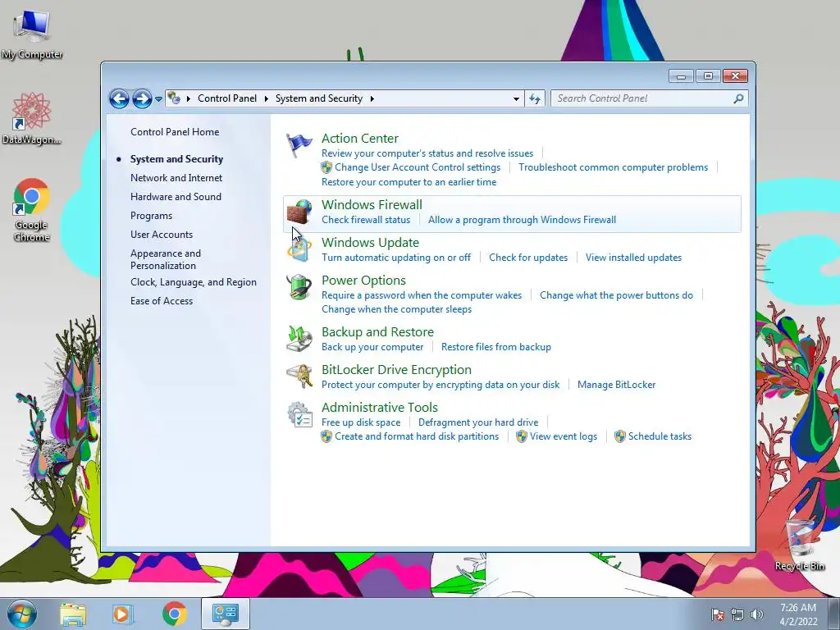Viewport: 840px width, 630px height.
Task: Launch Windows Media Player from taskbar
Action: (x=122, y=614)
